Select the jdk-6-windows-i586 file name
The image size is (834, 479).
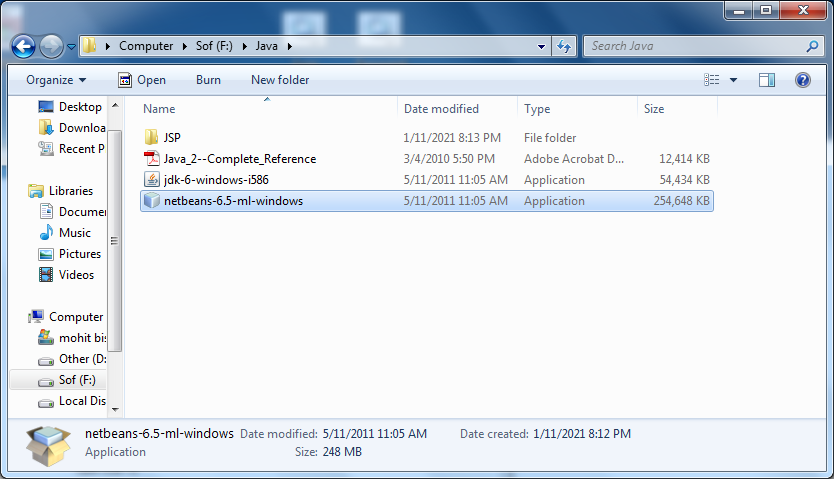[216, 180]
